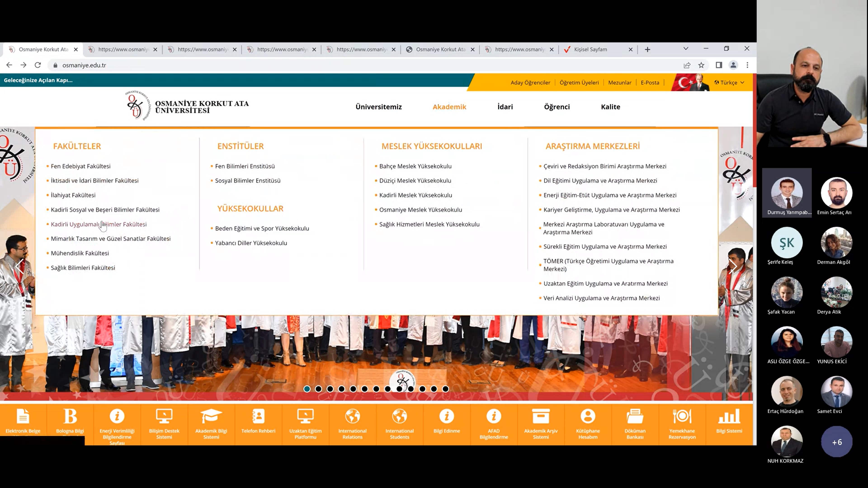868x488 pixels.
Task: Open the Elektronik Belge shortcut icon
Action: point(23,416)
